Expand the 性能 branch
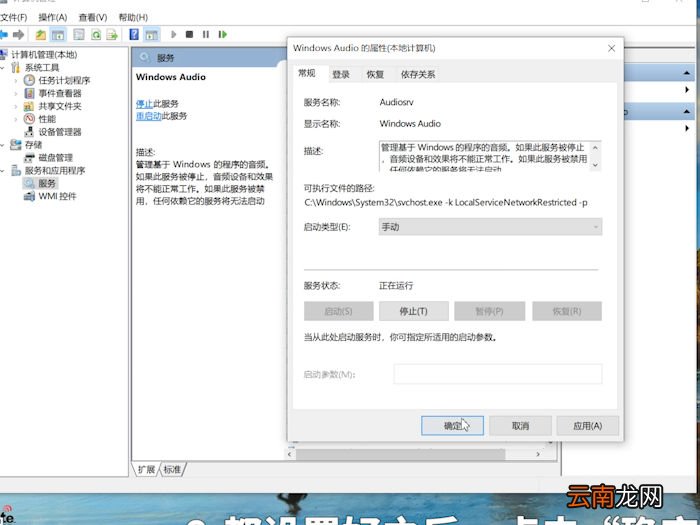This screenshot has width=700, height=525. [16, 119]
